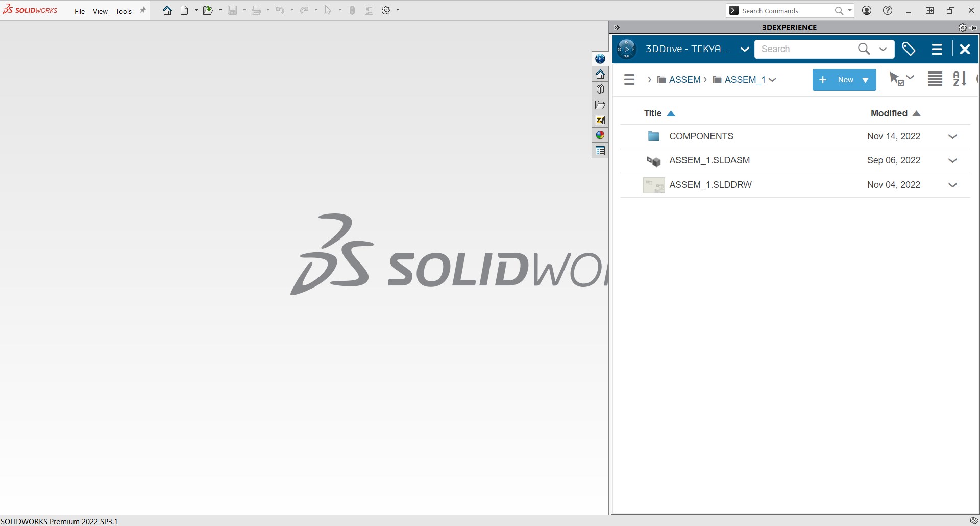980x526 pixels.
Task: Click the SOLIDWORKS logo
Action: tap(31, 10)
